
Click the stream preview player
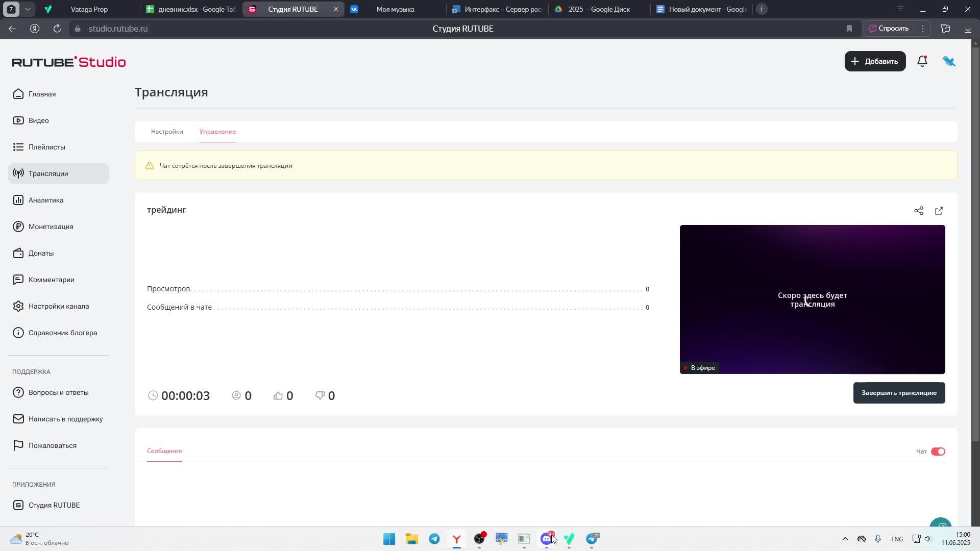point(812,299)
